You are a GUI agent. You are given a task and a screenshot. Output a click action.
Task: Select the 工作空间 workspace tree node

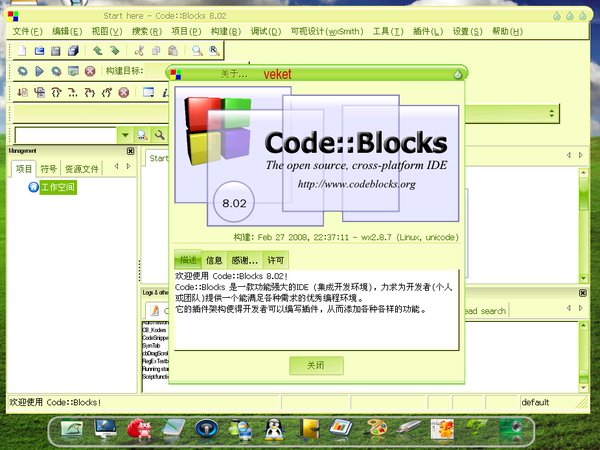point(57,187)
